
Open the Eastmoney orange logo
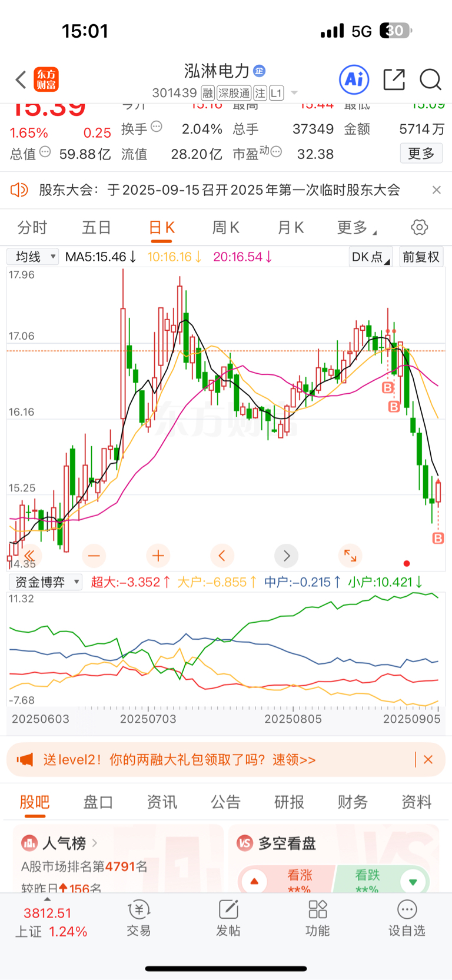coord(46,79)
